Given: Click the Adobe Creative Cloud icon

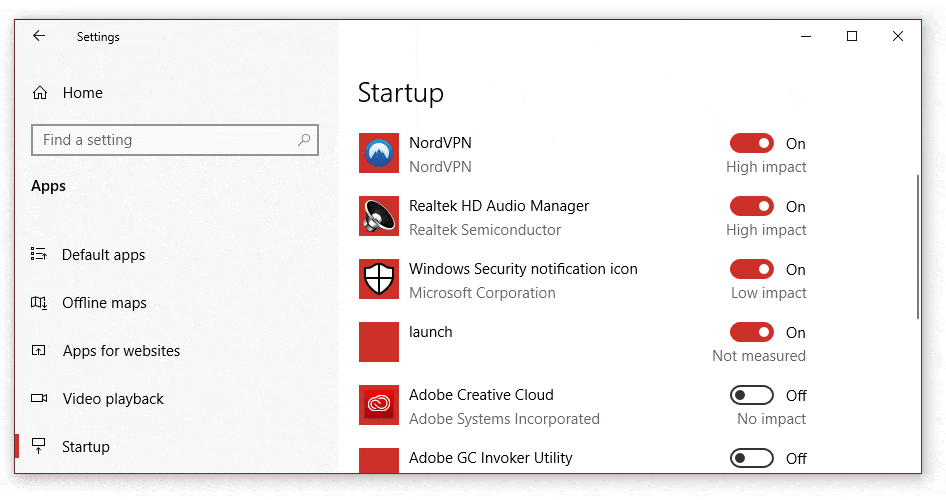Looking at the screenshot, I should tap(379, 405).
